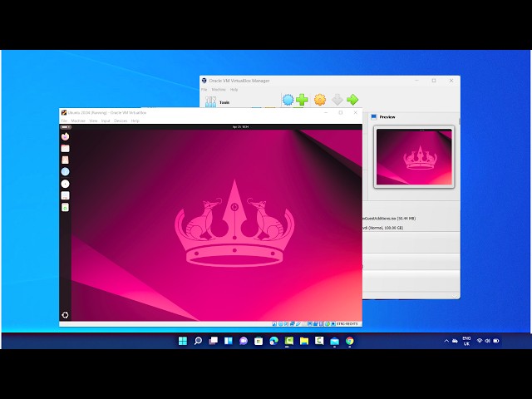Expand the hidden tray icons chevron
Image resolution: width=532 pixels, height=399 pixels.
point(446,341)
